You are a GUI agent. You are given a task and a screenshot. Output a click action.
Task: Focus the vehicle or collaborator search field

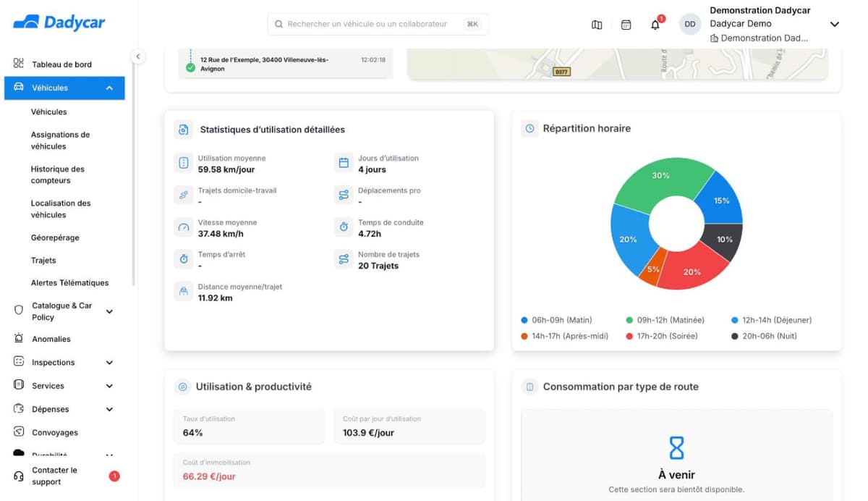pyautogui.click(x=378, y=24)
